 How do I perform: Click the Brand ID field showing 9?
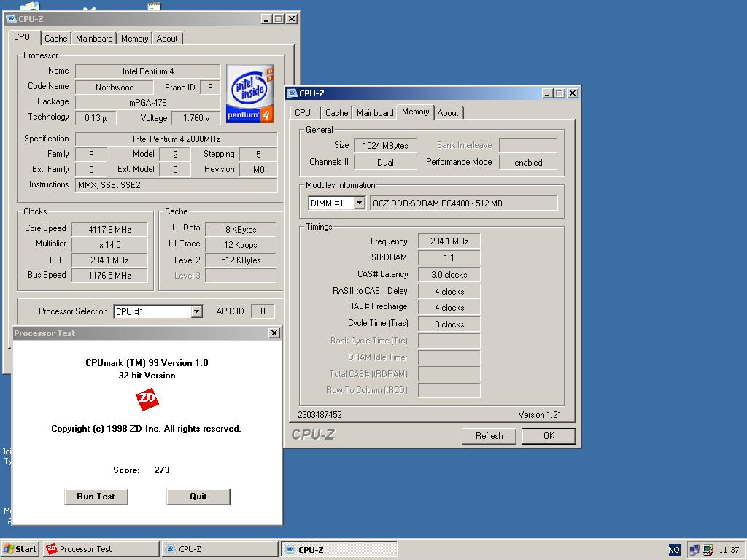pos(210,87)
